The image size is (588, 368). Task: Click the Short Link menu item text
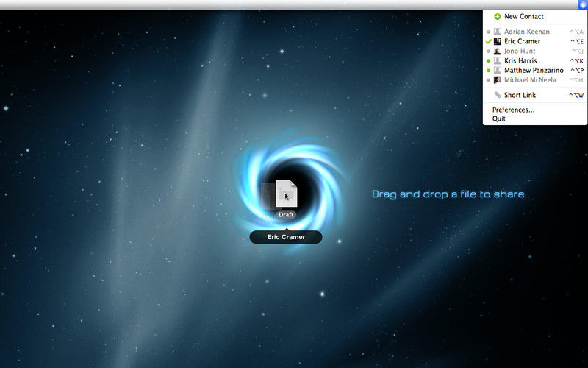pyautogui.click(x=520, y=95)
